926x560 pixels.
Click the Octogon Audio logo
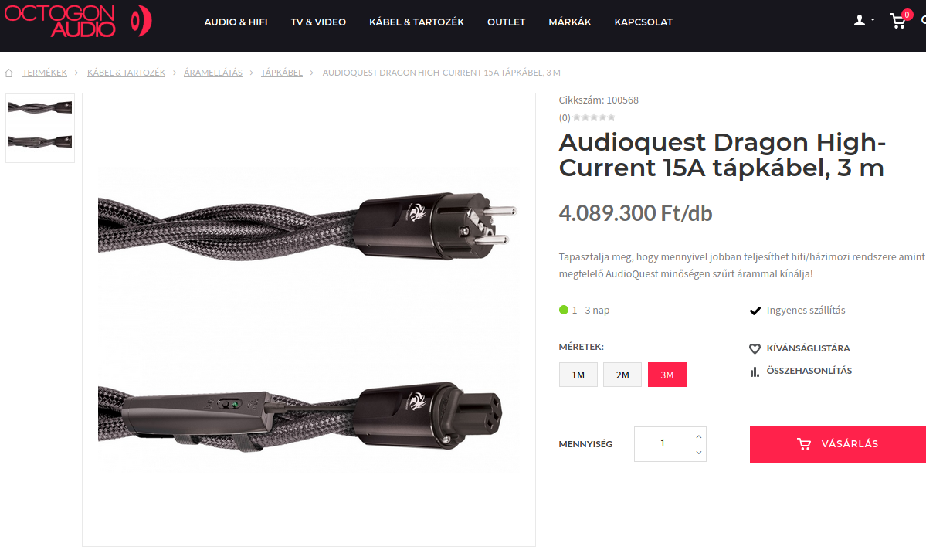coord(78,22)
